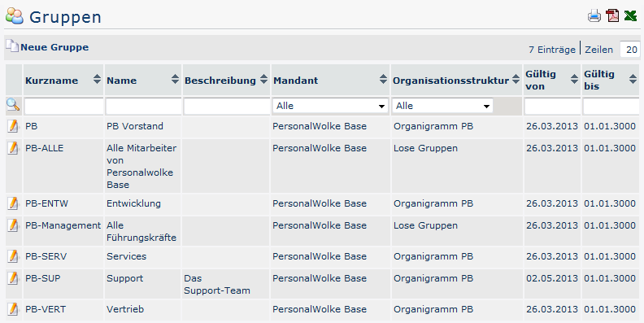Edit the PB-SUP group row
The width and height of the screenshot is (644, 323).
13,278
